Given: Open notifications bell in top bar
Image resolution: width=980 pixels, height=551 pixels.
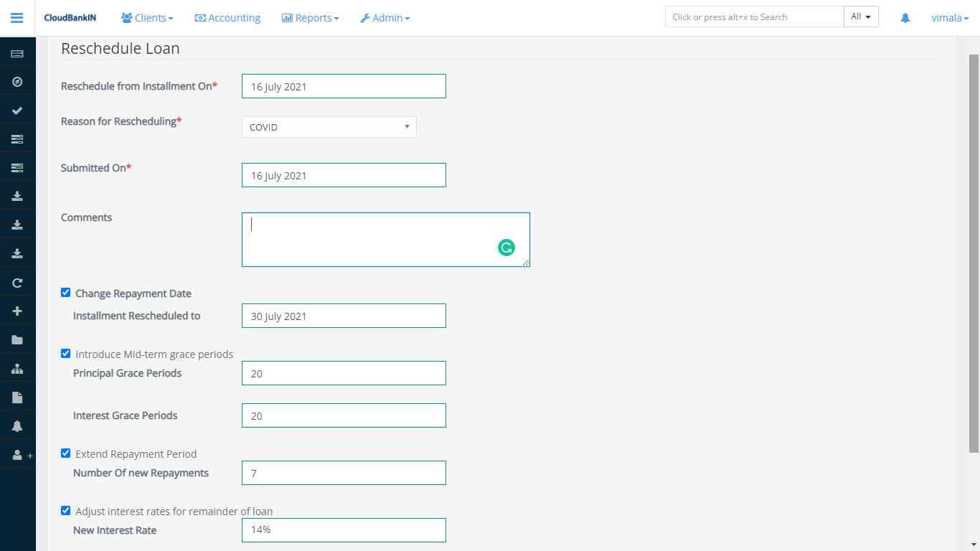Looking at the screenshot, I should click(x=905, y=18).
